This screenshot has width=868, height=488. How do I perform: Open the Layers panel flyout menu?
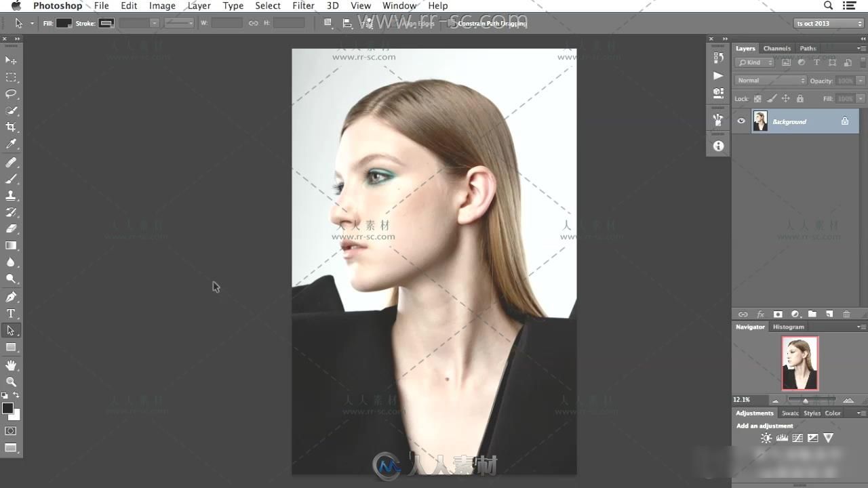tap(861, 48)
